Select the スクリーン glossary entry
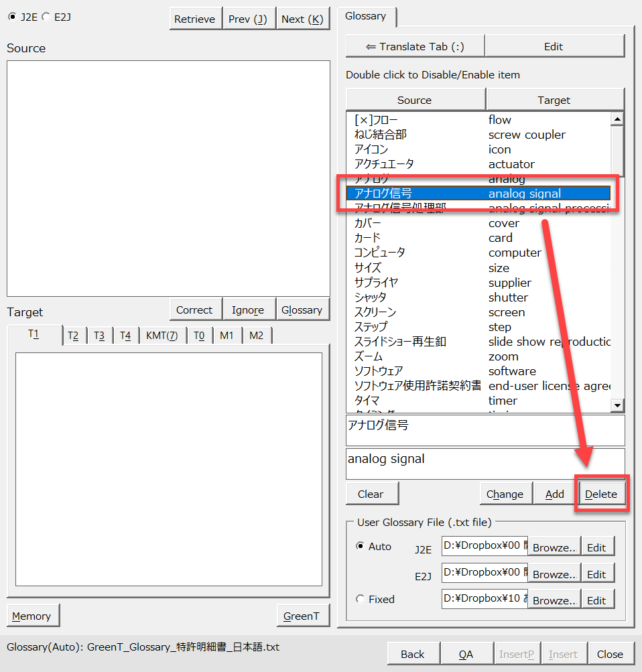This screenshot has width=642, height=672. click(x=375, y=312)
